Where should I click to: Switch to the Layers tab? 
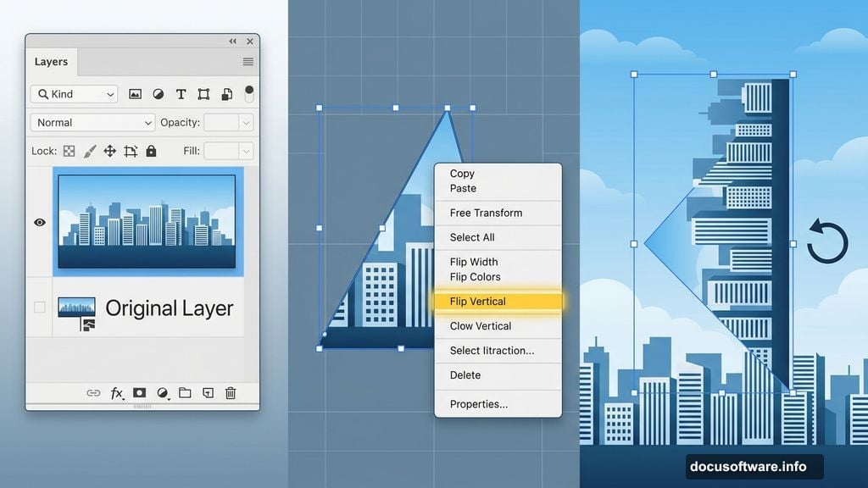51,62
